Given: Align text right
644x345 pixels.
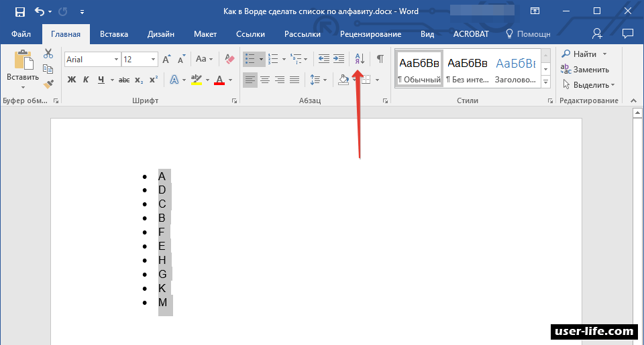Looking at the screenshot, I should pyautogui.click(x=280, y=80).
